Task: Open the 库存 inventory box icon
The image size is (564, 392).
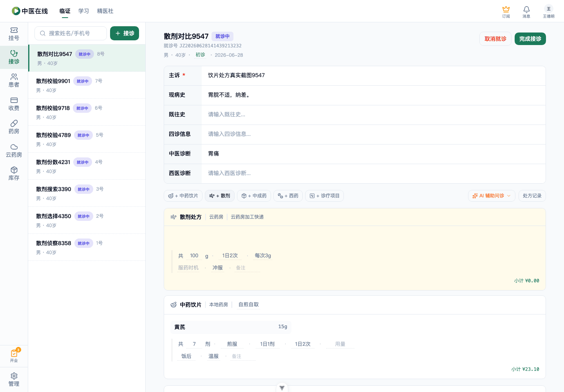Action: click(14, 174)
